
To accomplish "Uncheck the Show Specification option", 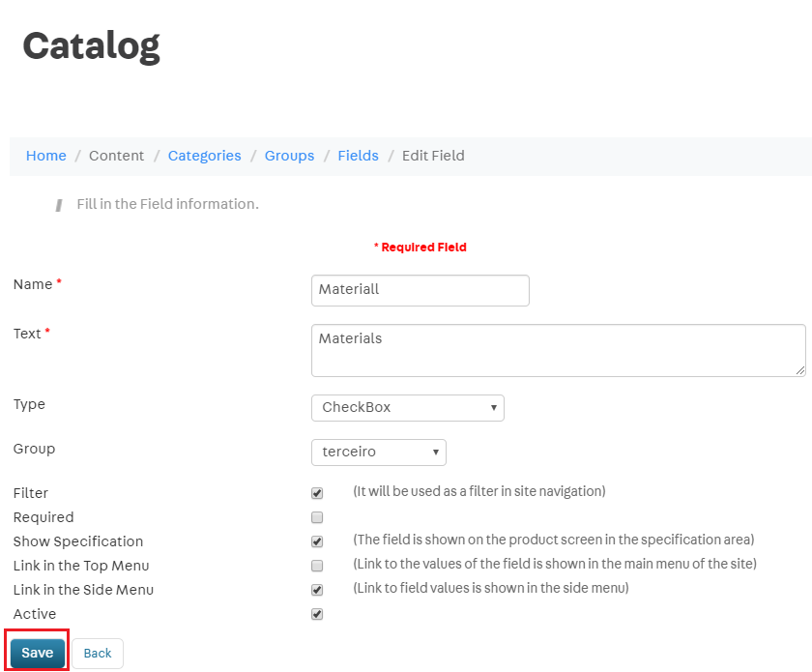I will click(x=316, y=541).
